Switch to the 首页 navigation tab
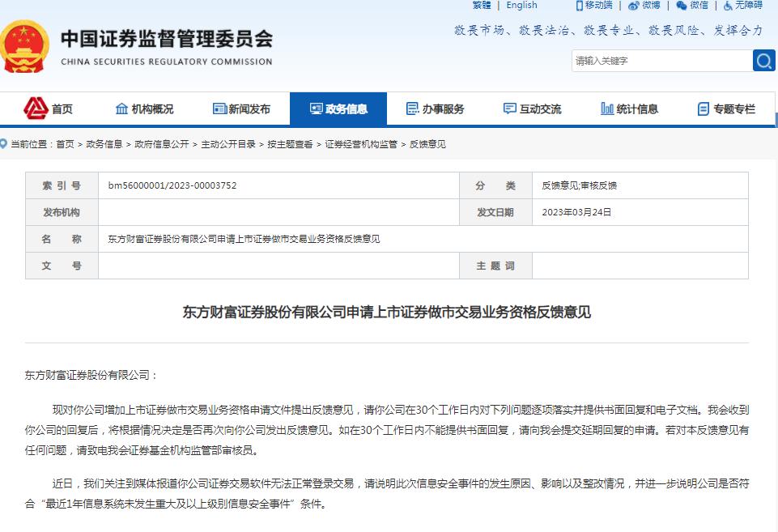 pyautogui.click(x=49, y=109)
